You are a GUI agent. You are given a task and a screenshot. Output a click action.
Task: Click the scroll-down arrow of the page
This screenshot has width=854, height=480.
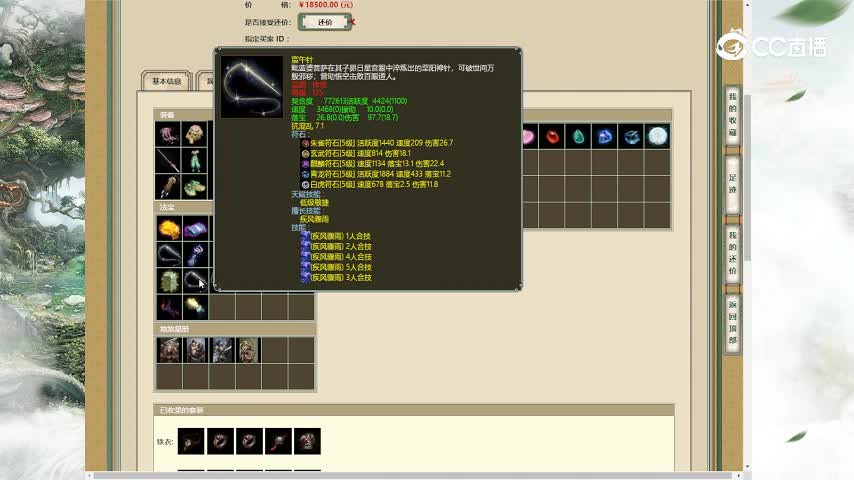click(x=748, y=467)
